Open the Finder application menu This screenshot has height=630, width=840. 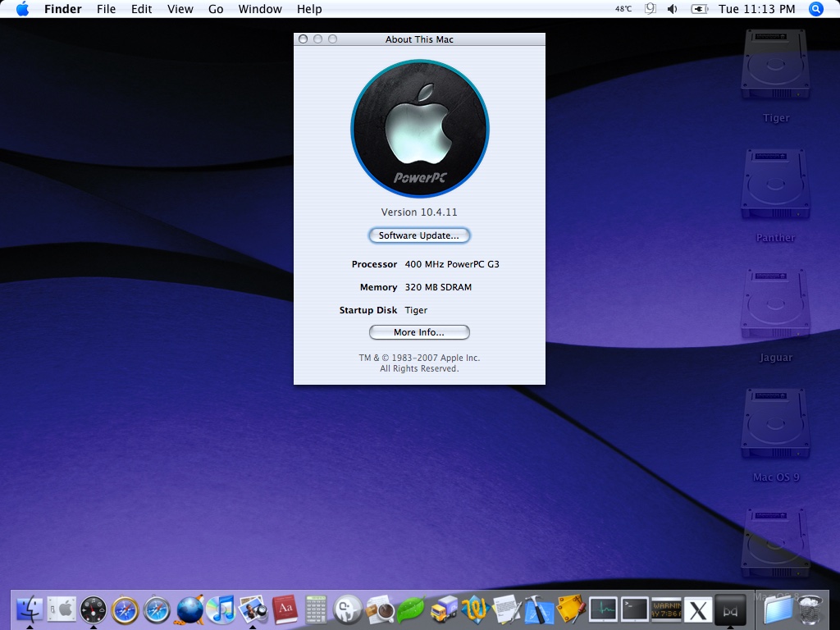click(x=62, y=9)
